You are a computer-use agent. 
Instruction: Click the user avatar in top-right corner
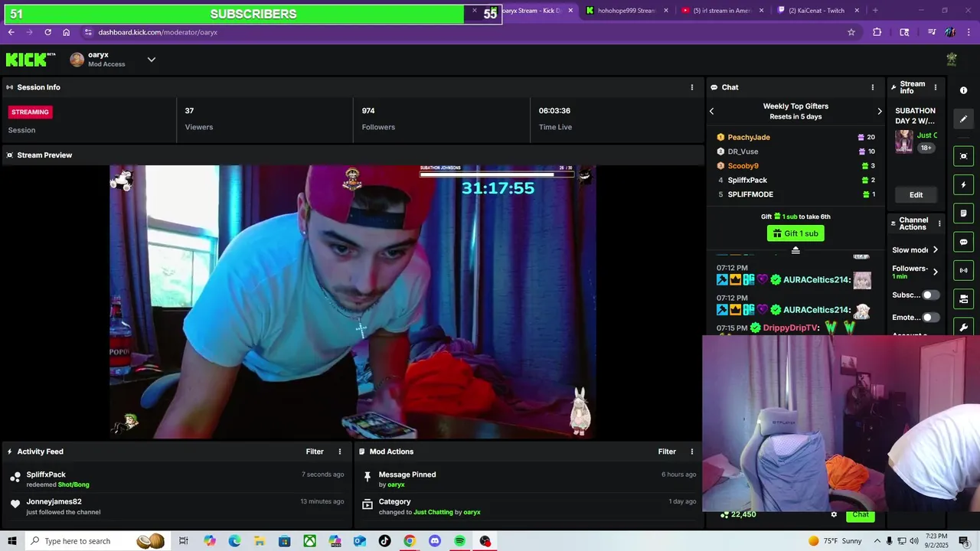click(x=952, y=59)
